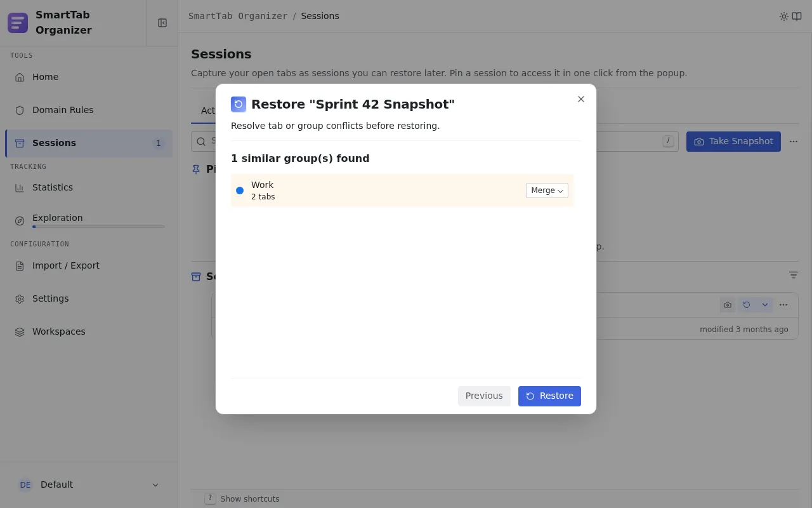This screenshot has width=812, height=508.
Task: Click the restore icon in dialog header
Action: [239, 104]
